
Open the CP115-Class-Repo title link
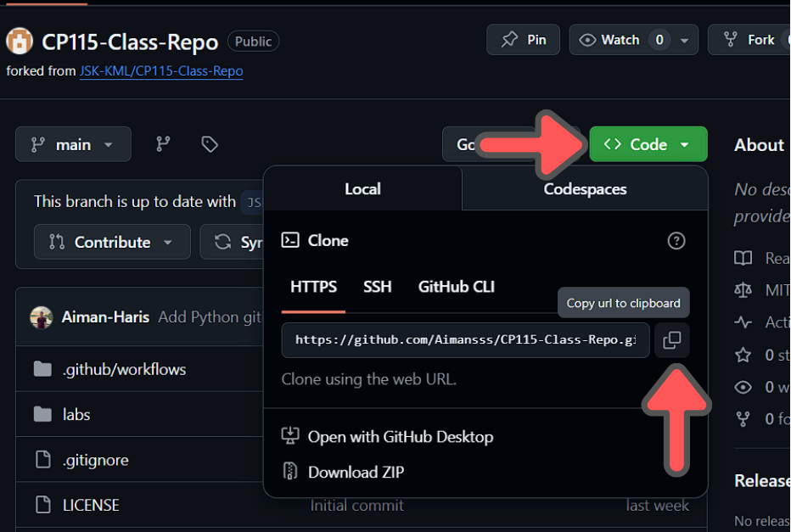[130, 42]
